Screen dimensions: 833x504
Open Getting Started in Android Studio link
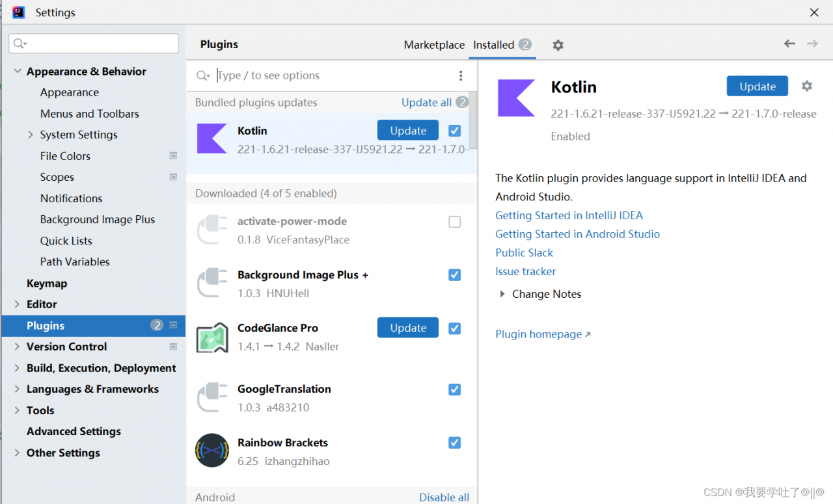tap(577, 234)
